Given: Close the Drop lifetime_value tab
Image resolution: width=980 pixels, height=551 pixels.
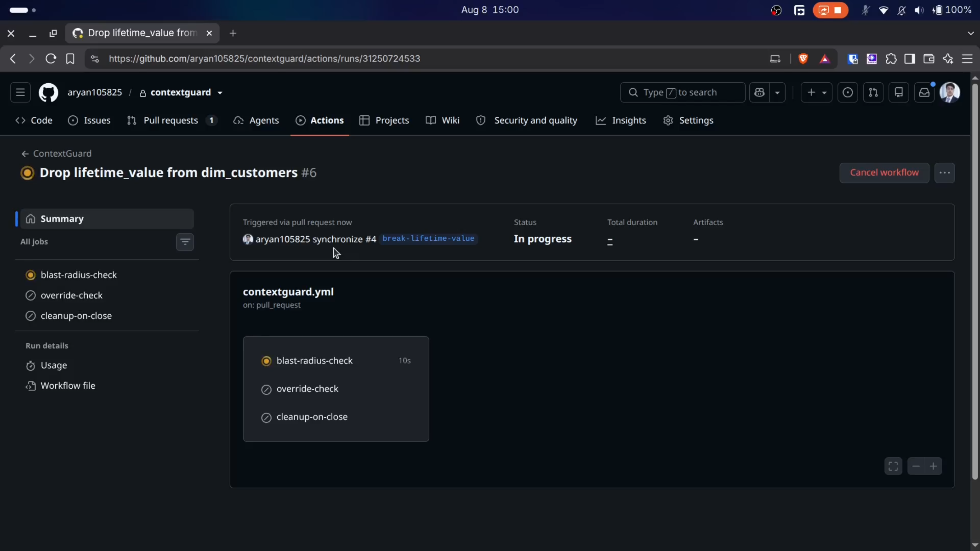Looking at the screenshot, I should click(x=209, y=33).
